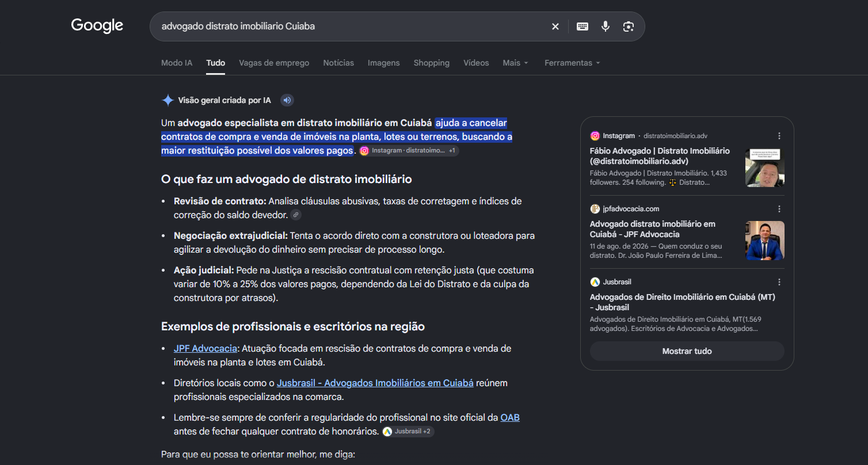Open Jusbrasil +2 source chip
The width and height of the screenshot is (868, 465).
[408, 431]
